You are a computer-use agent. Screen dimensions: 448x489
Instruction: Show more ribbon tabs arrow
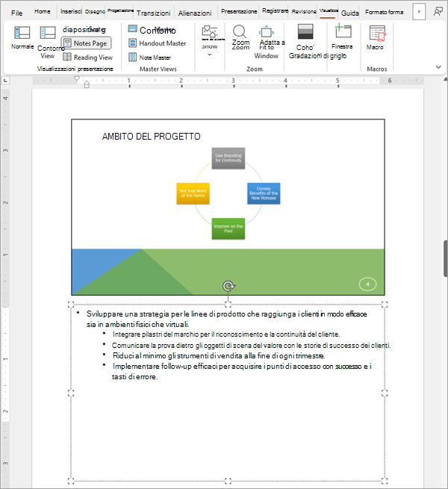419,12
